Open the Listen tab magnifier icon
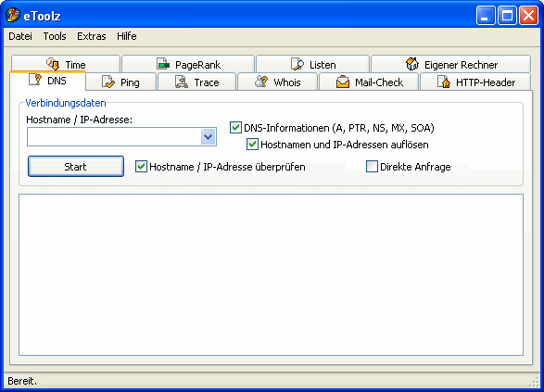 297,64
